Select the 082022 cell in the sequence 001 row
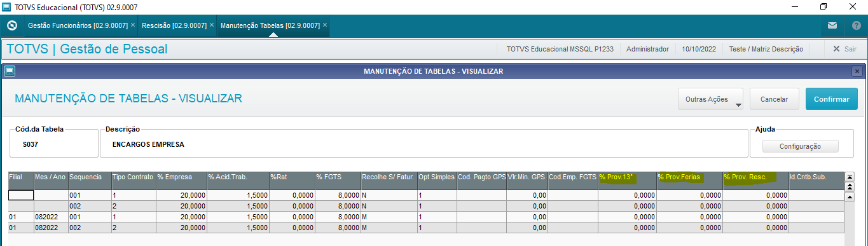Screen dimensions: 868x246 click(x=51, y=217)
